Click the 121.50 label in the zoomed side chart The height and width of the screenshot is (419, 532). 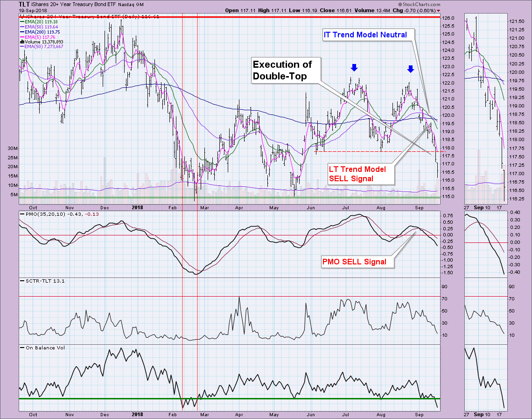(517, 21)
